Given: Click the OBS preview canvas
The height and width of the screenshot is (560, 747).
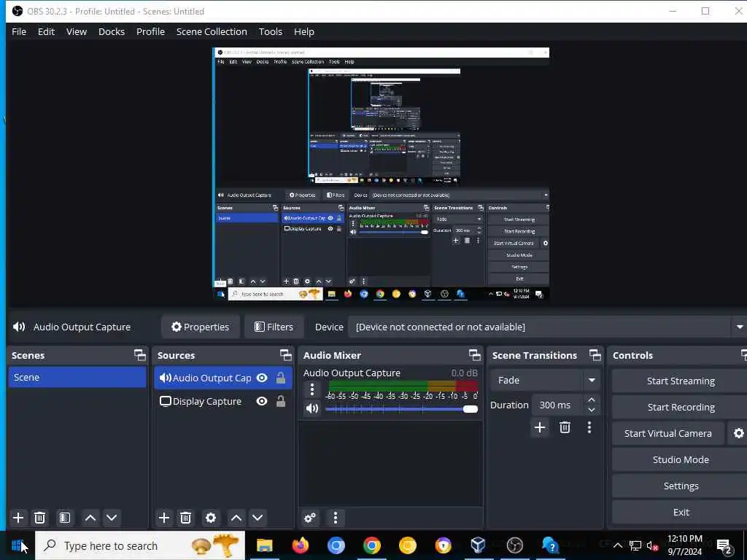Looking at the screenshot, I should pyautogui.click(x=381, y=174).
